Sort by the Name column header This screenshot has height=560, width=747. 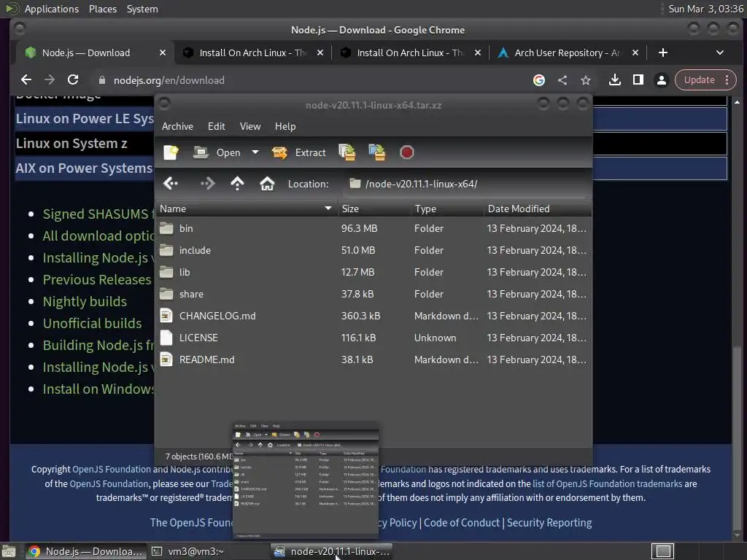coord(247,209)
